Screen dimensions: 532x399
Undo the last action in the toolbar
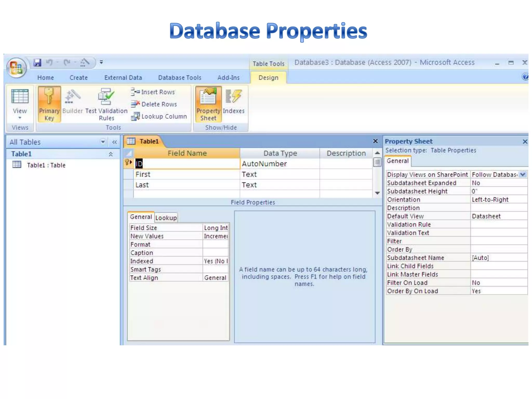tap(49, 62)
